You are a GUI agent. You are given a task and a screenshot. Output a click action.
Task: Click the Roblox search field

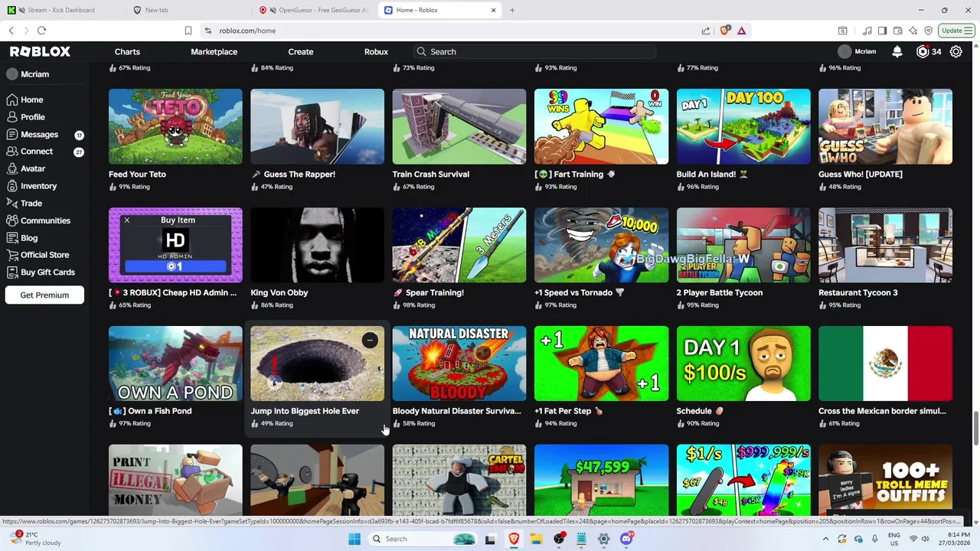tap(534, 51)
